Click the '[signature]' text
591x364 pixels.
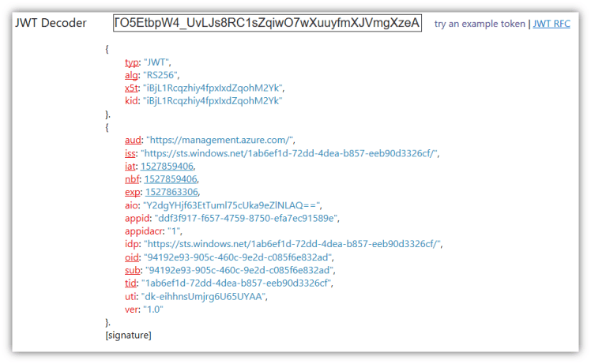(x=128, y=336)
